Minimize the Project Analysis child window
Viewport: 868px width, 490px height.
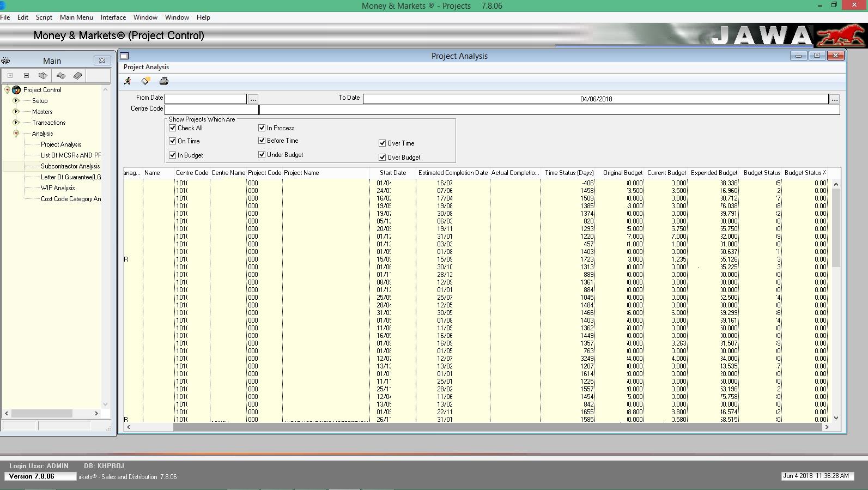pyautogui.click(x=798, y=56)
